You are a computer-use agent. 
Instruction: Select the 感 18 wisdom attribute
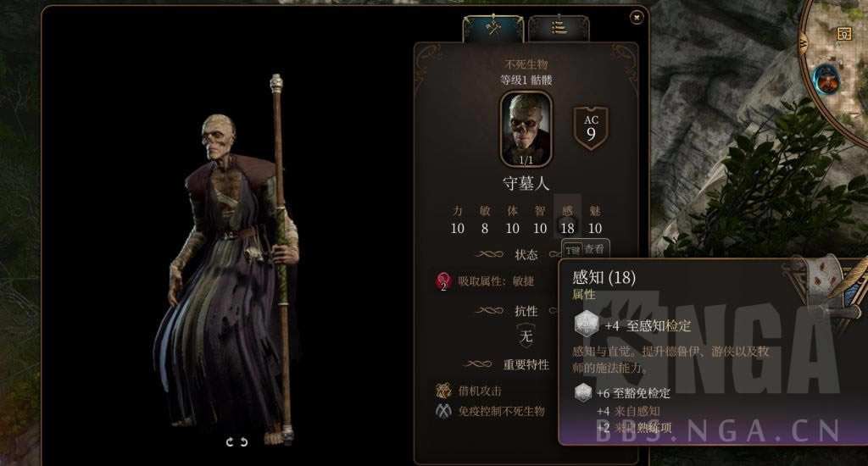(x=567, y=220)
